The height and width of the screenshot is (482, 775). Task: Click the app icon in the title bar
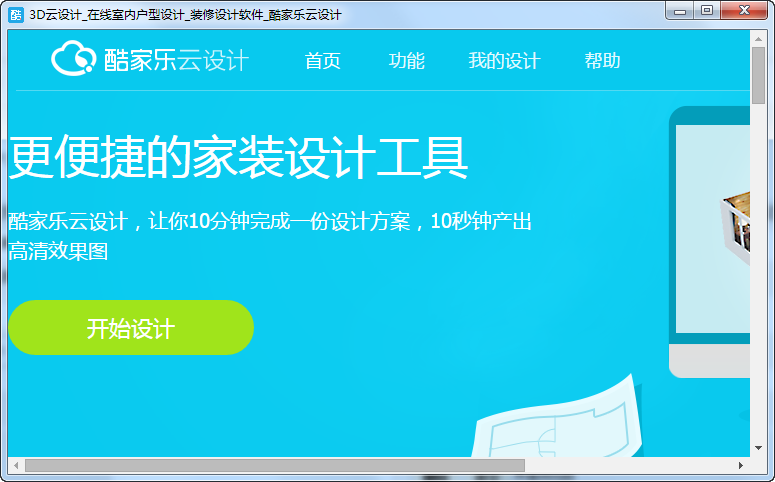[x=16, y=15]
